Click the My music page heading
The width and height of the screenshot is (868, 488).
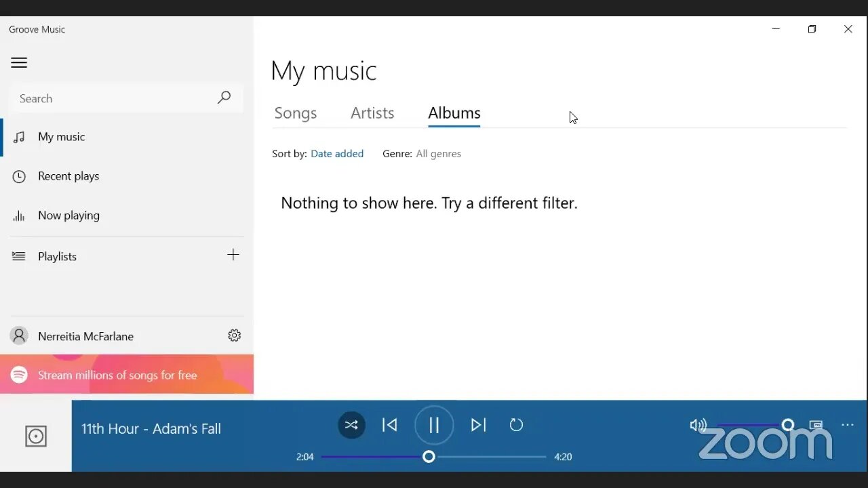click(x=323, y=71)
